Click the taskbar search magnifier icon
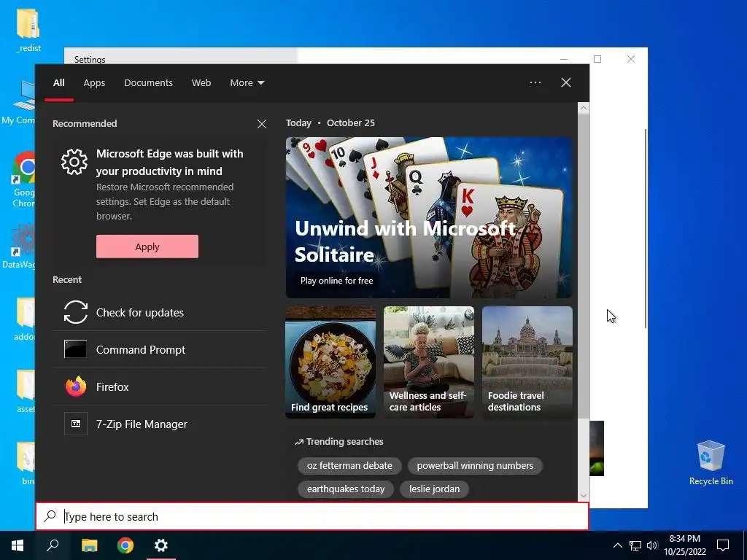747x560 pixels. [x=53, y=545]
